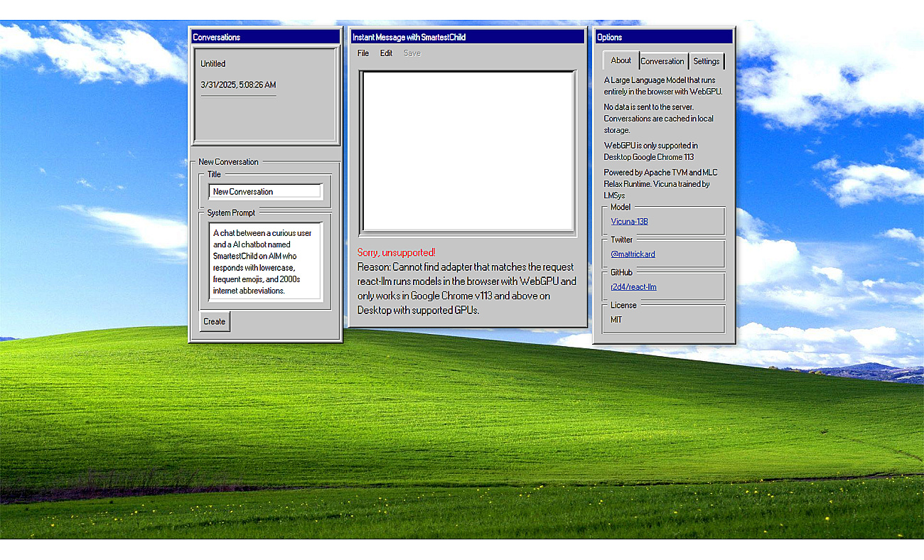Image resolution: width=924 pixels, height=560 pixels.
Task: Open the Edit menu
Action: [386, 53]
